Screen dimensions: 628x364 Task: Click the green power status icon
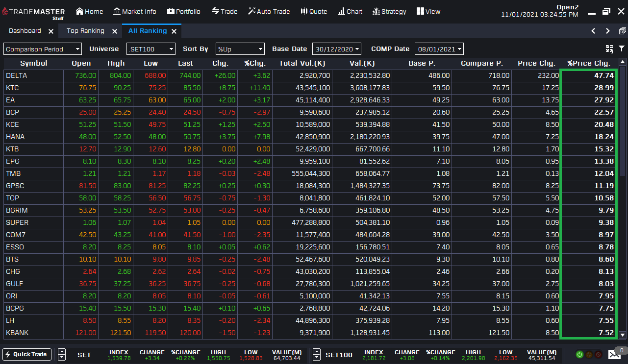click(579, 354)
